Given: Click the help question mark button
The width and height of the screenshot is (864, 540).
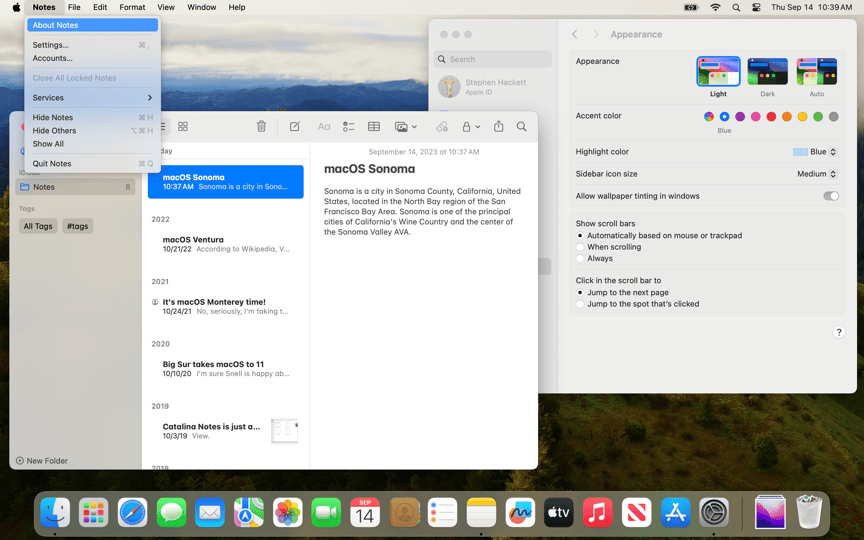Looking at the screenshot, I should 839,332.
